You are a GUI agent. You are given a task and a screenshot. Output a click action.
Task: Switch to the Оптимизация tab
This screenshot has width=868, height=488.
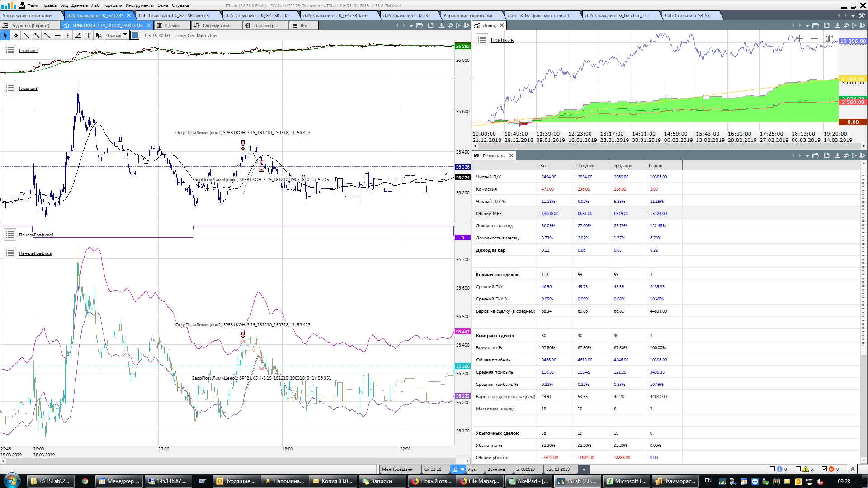[x=217, y=25]
